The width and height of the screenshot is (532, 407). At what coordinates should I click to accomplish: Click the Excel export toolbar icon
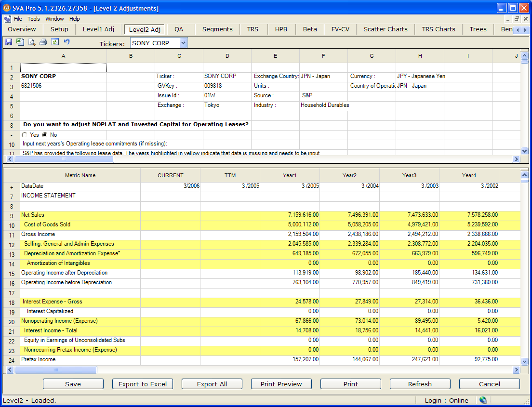pyautogui.click(x=20, y=42)
